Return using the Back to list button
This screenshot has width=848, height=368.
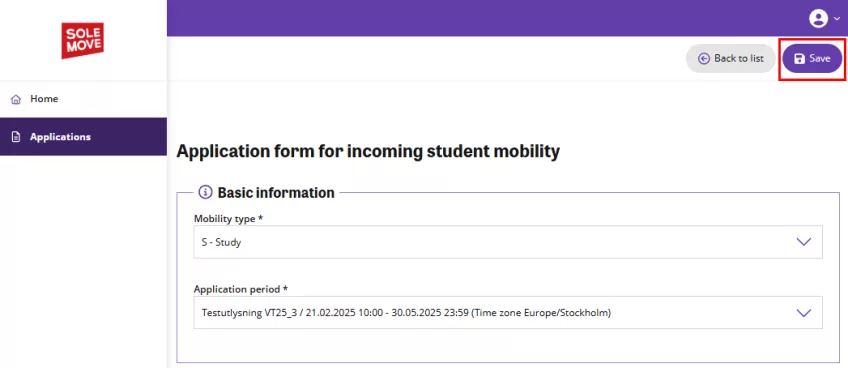click(731, 58)
